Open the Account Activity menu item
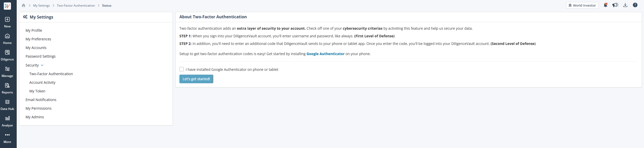This screenshot has width=644, height=148. (42, 83)
